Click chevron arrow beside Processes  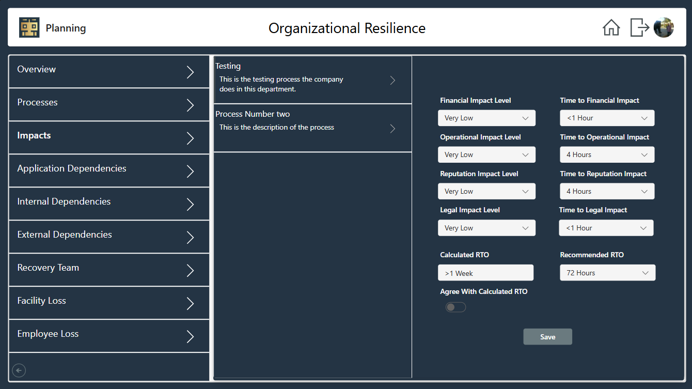point(190,105)
